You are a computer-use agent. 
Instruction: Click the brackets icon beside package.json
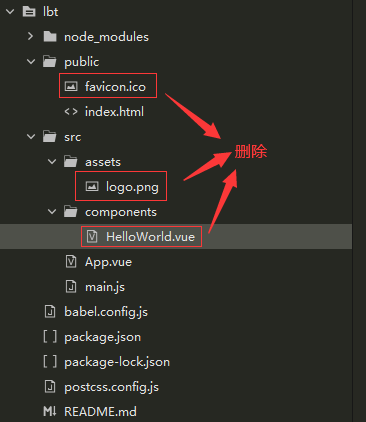point(50,337)
